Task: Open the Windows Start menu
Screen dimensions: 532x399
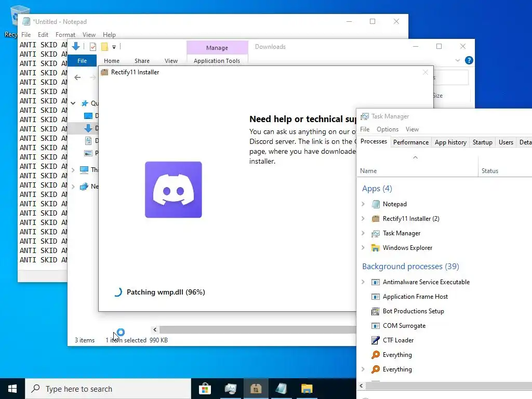Action: 12,389
